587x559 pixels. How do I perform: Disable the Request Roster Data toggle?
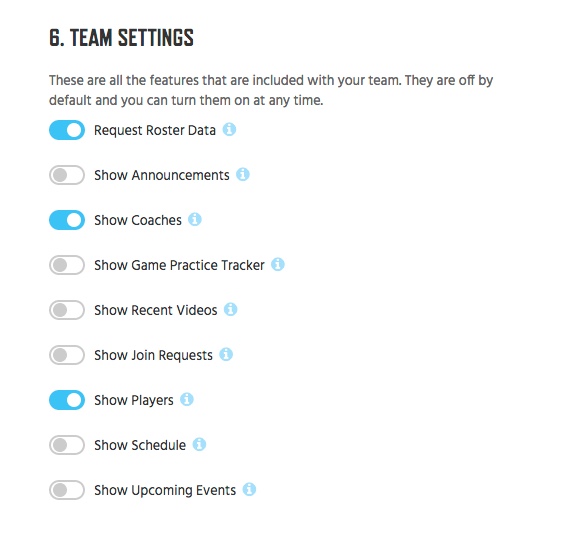(x=67, y=130)
